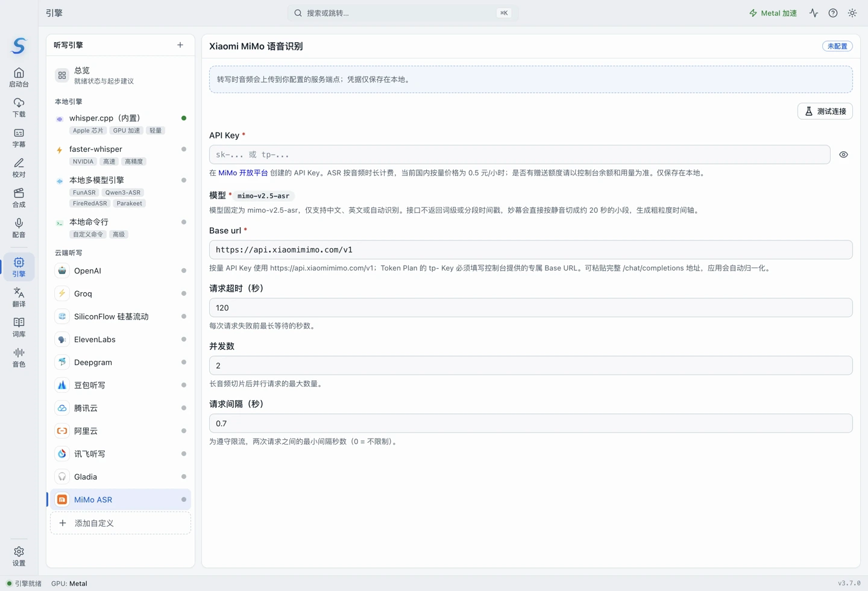Open the 启动台 launchpad sidebar icon
The width and height of the screenshot is (868, 591).
pyautogui.click(x=19, y=78)
